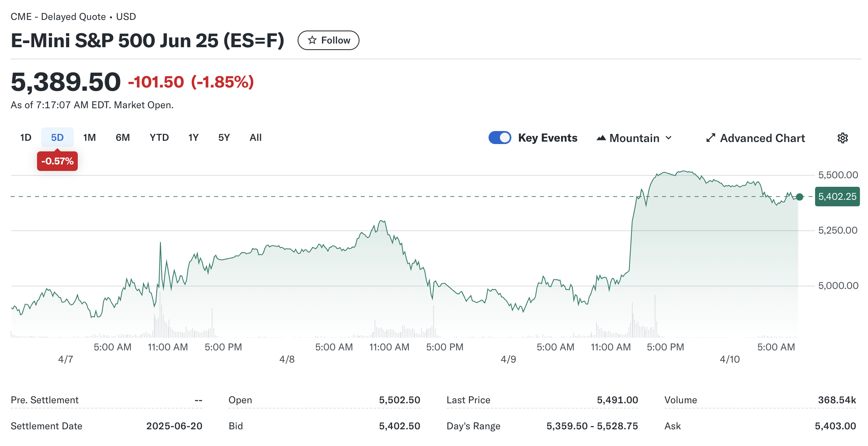This screenshot has width=868, height=446.
Task: Click the Pre. Settlement label
Action: [x=45, y=400]
